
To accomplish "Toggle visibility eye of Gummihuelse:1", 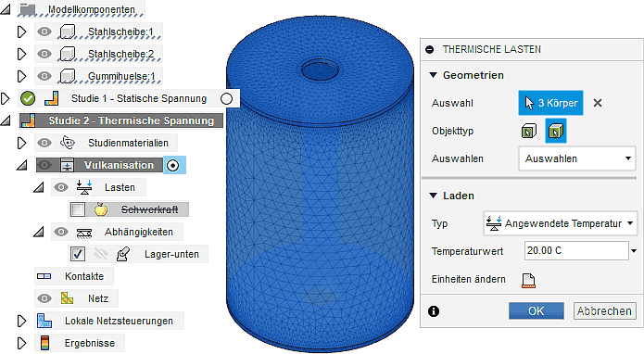I will [44, 76].
